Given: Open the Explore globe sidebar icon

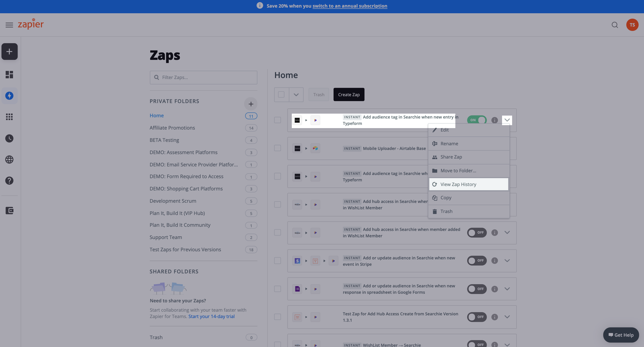Looking at the screenshot, I should point(10,159).
